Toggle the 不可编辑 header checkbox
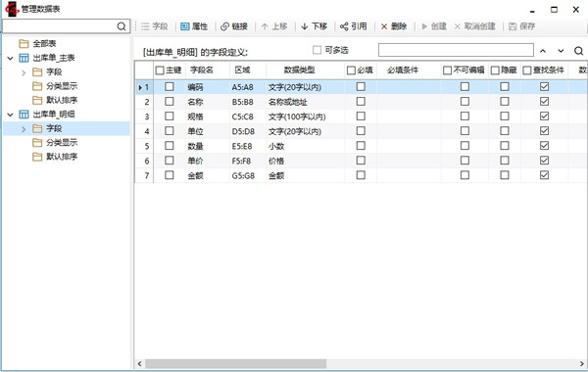 click(448, 70)
